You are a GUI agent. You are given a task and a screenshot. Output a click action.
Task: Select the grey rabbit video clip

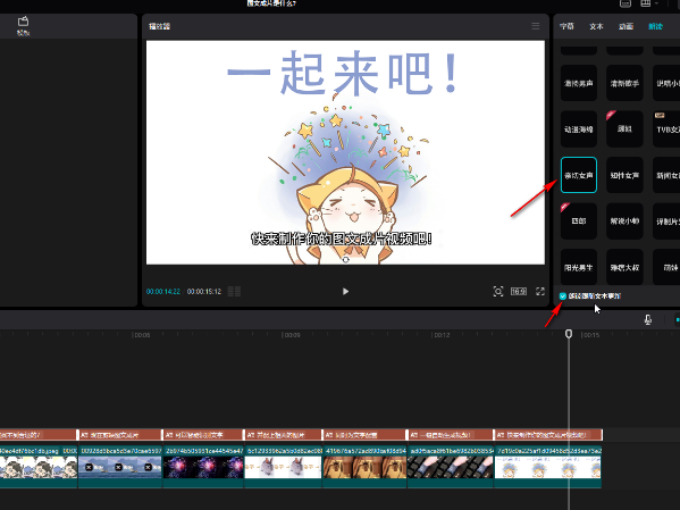(283, 467)
